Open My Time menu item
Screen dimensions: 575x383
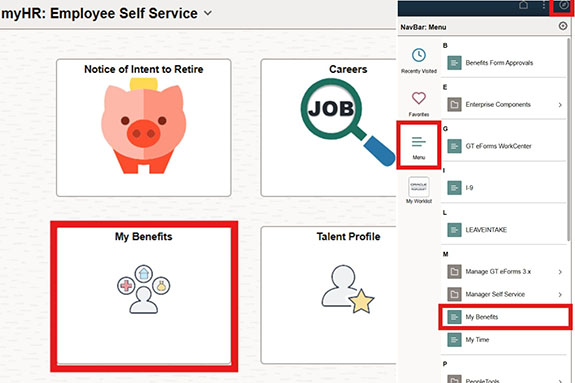pyautogui.click(x=503, y=340)
